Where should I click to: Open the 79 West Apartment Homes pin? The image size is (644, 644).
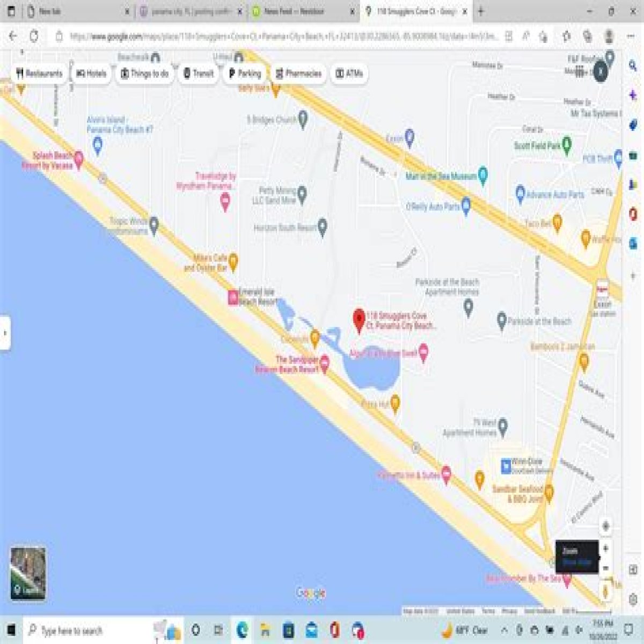(503, 427)
